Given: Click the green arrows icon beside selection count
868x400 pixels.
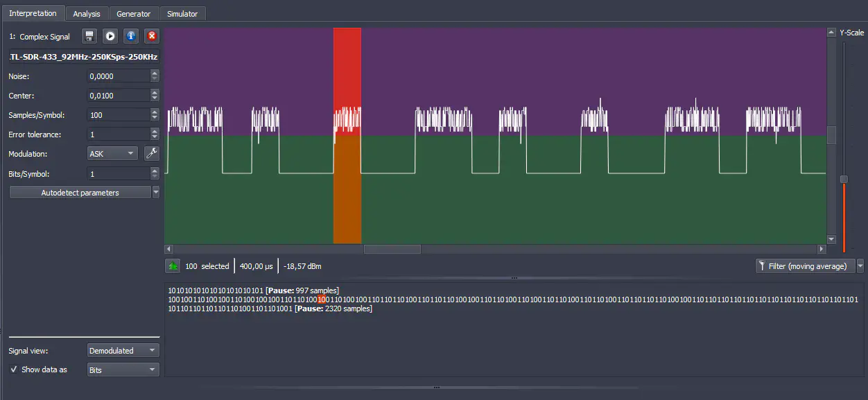Looking at the screenshot, I should [x=172, y=266].
